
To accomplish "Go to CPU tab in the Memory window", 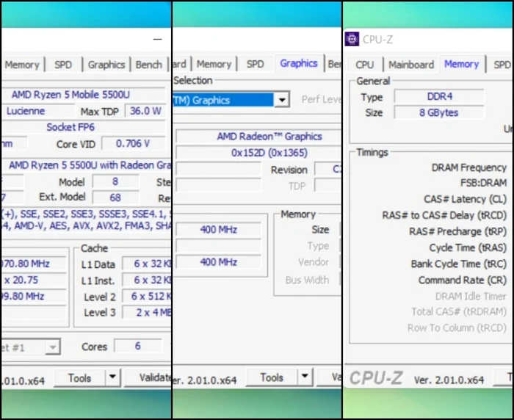I will [x=365, y=65].
